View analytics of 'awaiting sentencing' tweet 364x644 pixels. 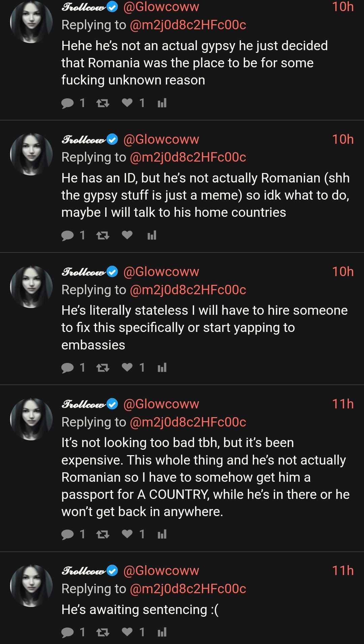click(162, 632)
